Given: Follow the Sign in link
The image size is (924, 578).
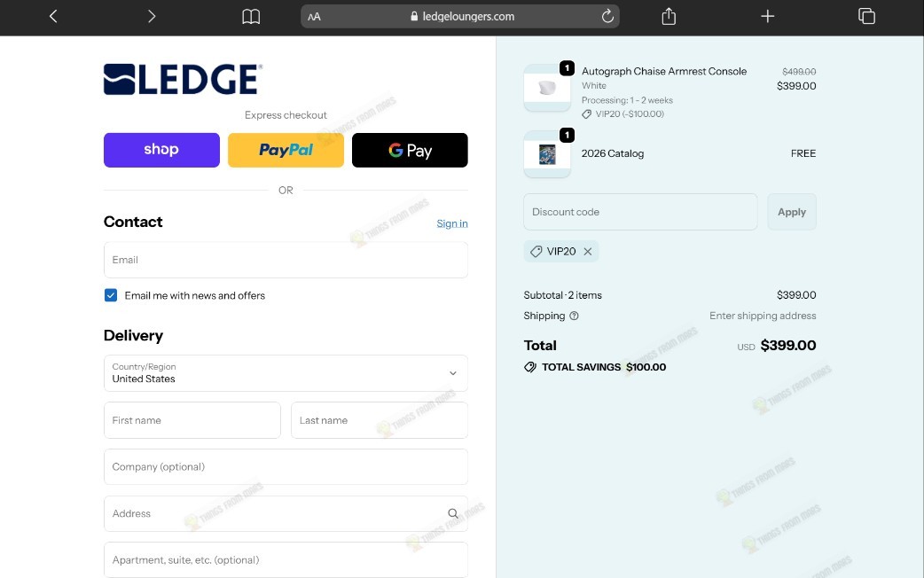Looking at the screenshot, I should tap(452, 223).
